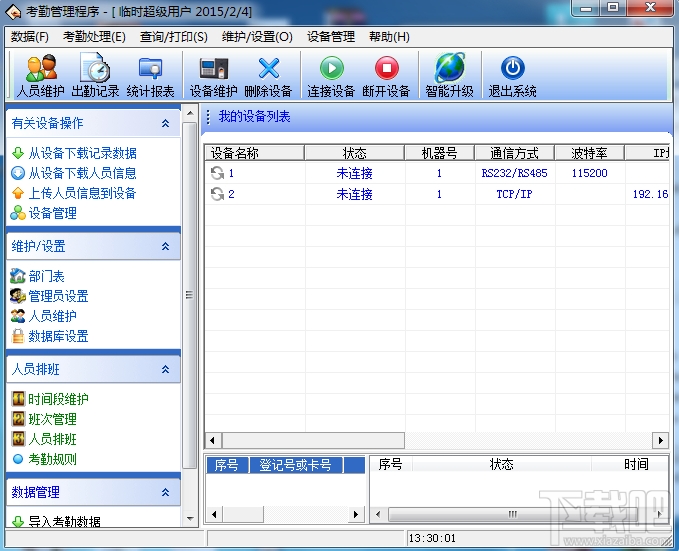Click the 从设备下载人员信息 blue icon
Viewport: 679px width, 551px height.
click(x=18, y=173)
